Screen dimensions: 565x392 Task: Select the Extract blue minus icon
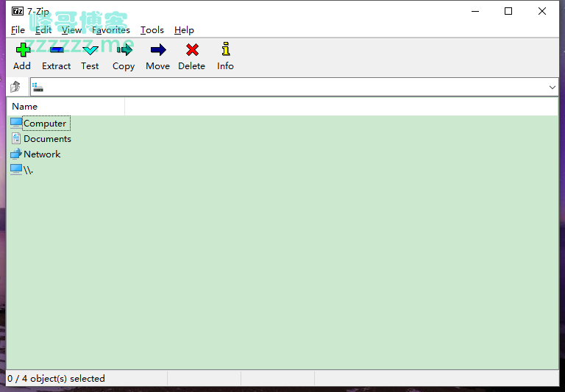pyautogui.click(x=57, y=50)
